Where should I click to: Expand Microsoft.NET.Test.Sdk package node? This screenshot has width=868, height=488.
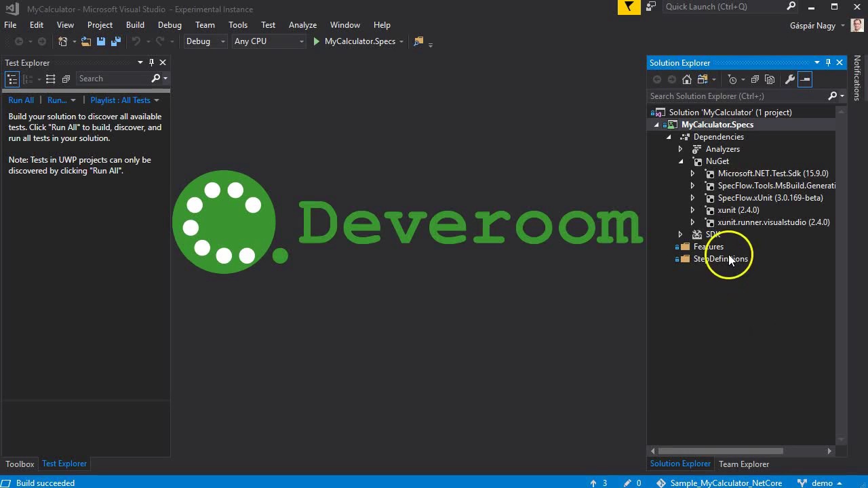point(692,174)
